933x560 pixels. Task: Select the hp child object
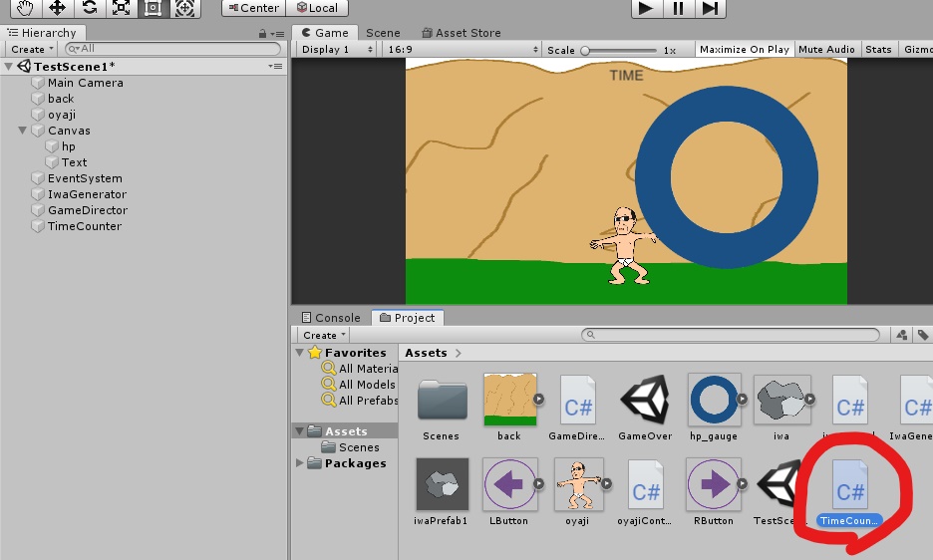coord(69,146)
